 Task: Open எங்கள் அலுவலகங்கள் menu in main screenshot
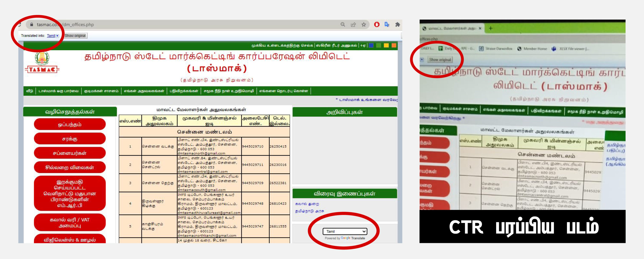tap(144, 91)
